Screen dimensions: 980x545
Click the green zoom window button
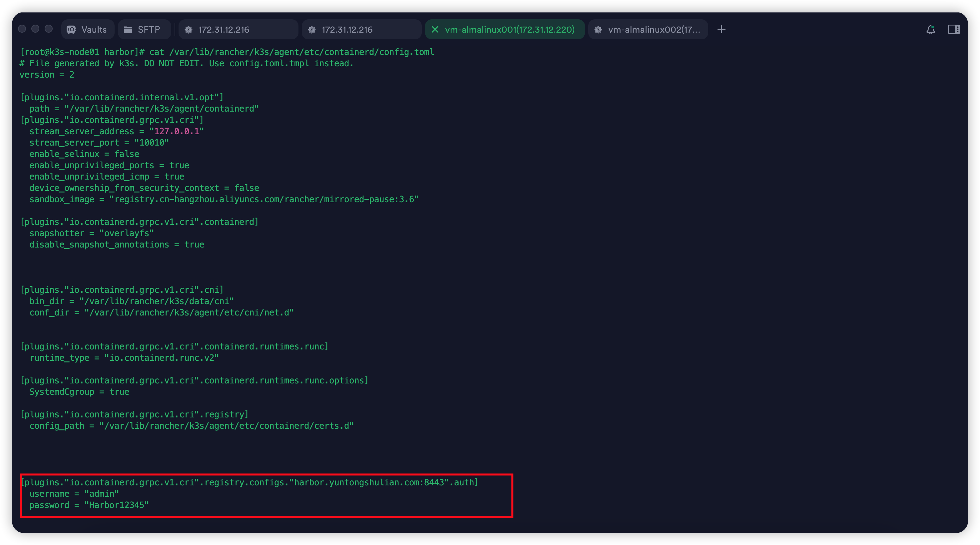tap(49, 29)
